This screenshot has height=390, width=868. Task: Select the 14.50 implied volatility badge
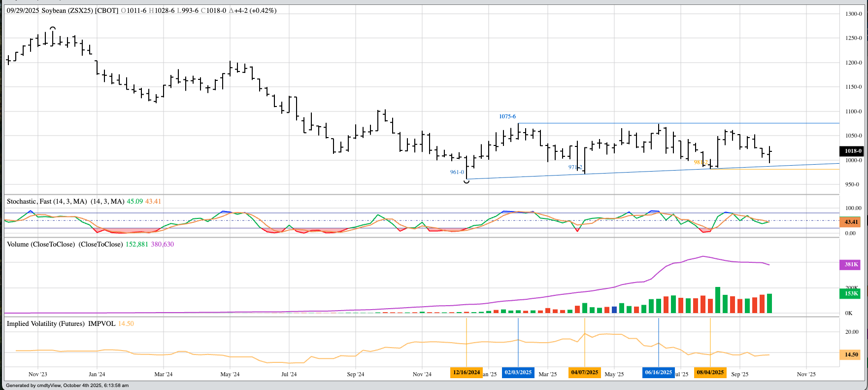[x=851, y=355]
